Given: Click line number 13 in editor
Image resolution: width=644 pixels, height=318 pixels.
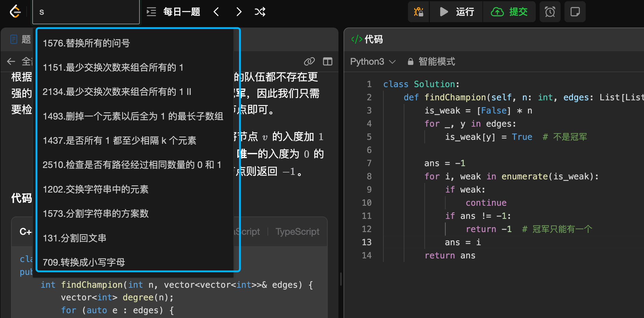Looking at the screenshot, I should tap(367, 242).
